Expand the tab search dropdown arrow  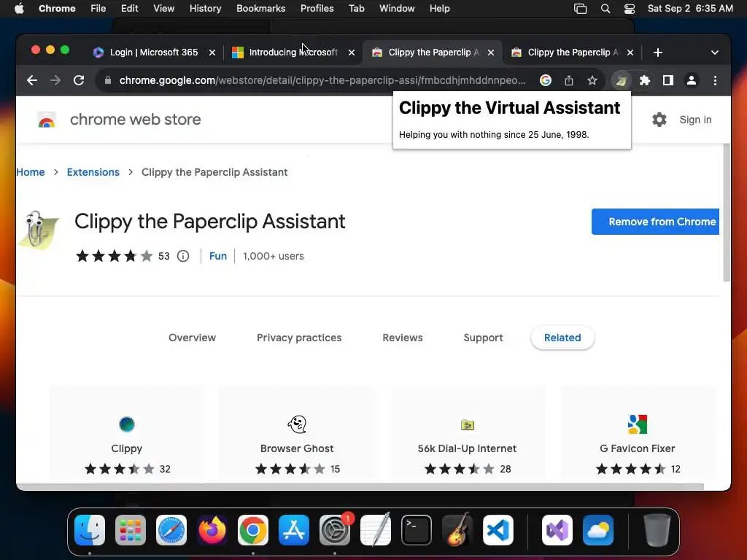715,52
